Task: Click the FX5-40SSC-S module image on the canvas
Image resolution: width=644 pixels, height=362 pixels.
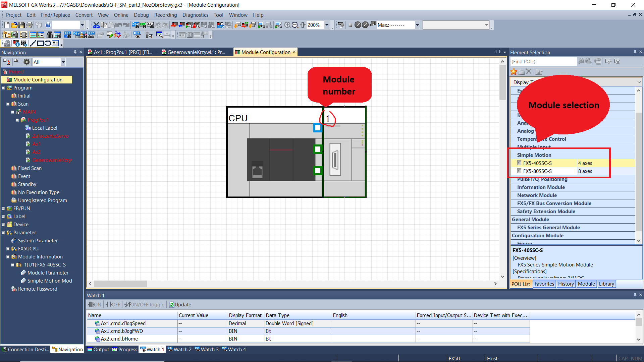Action: pos(344,160)
